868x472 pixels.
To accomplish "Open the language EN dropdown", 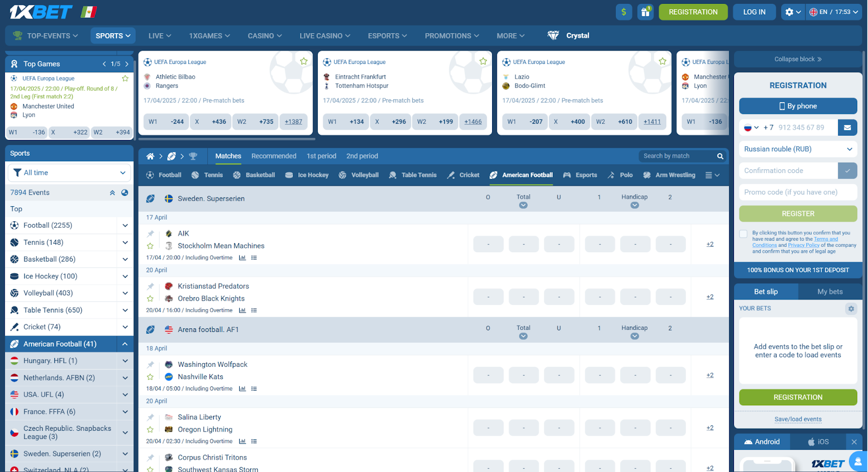I will click(x=834, y=12).
